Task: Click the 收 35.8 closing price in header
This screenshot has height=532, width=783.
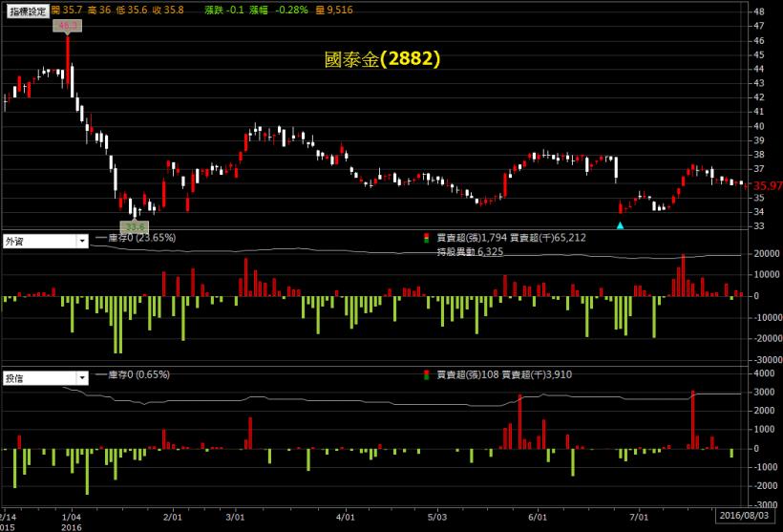Action: [x=168, y=10]
